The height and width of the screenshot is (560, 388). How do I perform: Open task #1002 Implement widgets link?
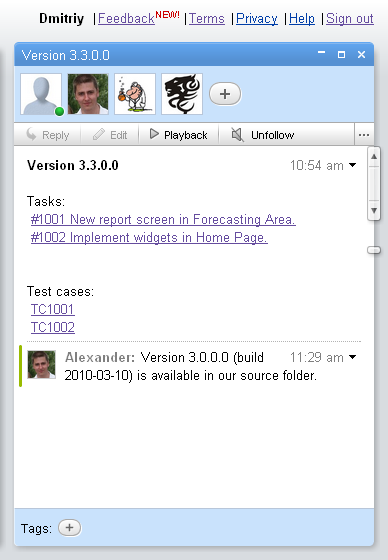pyautogui.click(x=149, y=238)
